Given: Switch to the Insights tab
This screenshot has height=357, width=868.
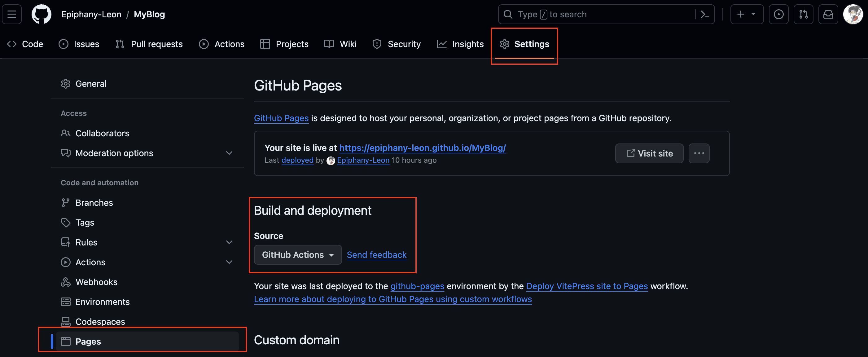Looking at the screenshot, I should 460,44.
